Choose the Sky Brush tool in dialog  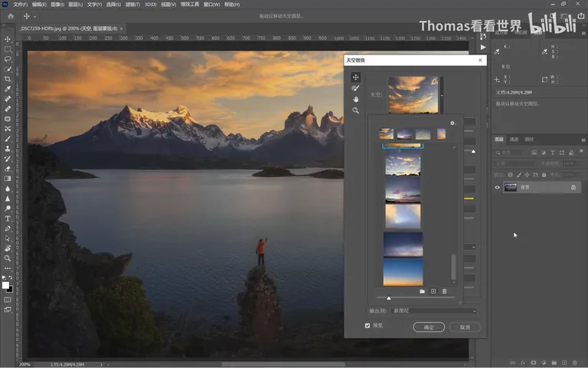[x=355, y=88]
